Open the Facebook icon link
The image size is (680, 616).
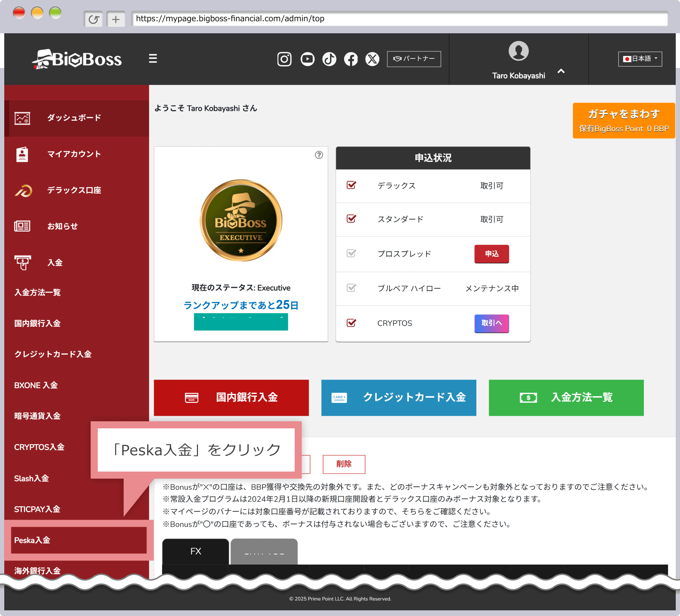tap(351, 59)
